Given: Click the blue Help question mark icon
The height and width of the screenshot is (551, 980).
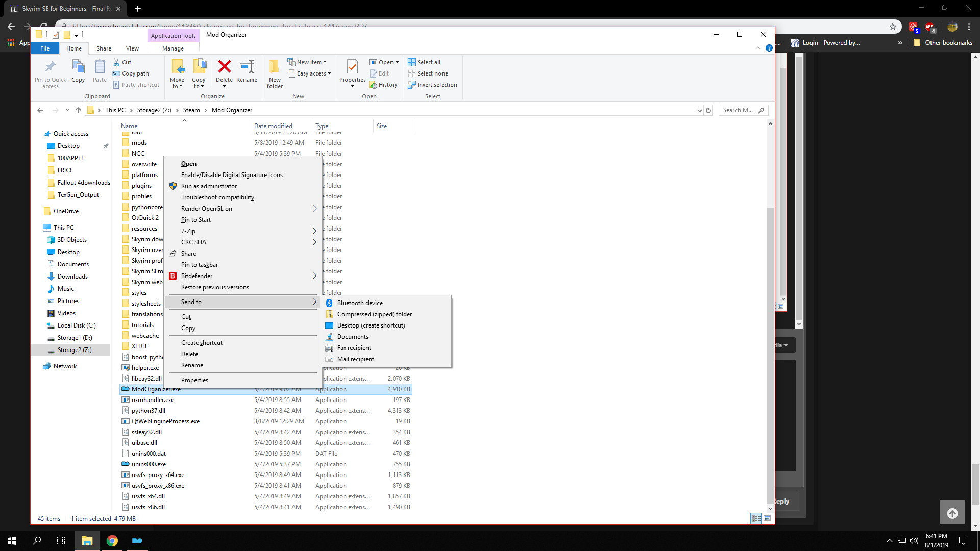Looking at the screenshot, I should point(769,48).
